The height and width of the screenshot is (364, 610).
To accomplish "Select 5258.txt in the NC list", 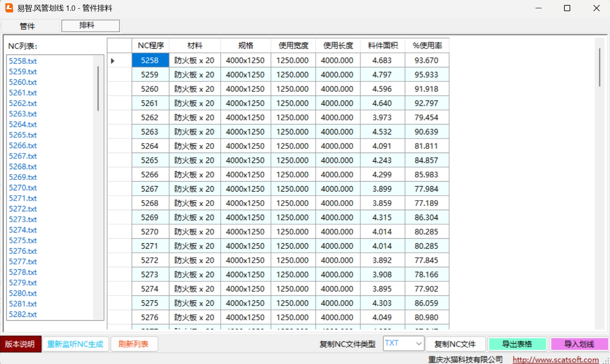I will (23, 61).
